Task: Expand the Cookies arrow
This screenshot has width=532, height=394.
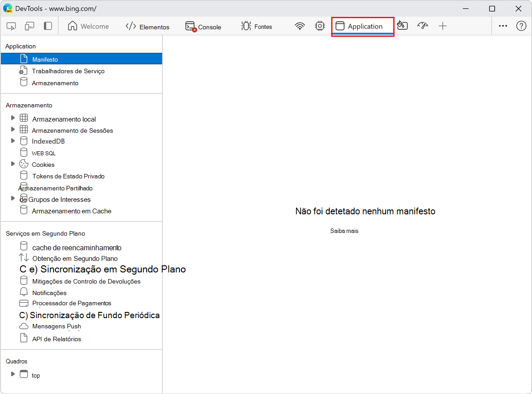Action: point(12,164)
